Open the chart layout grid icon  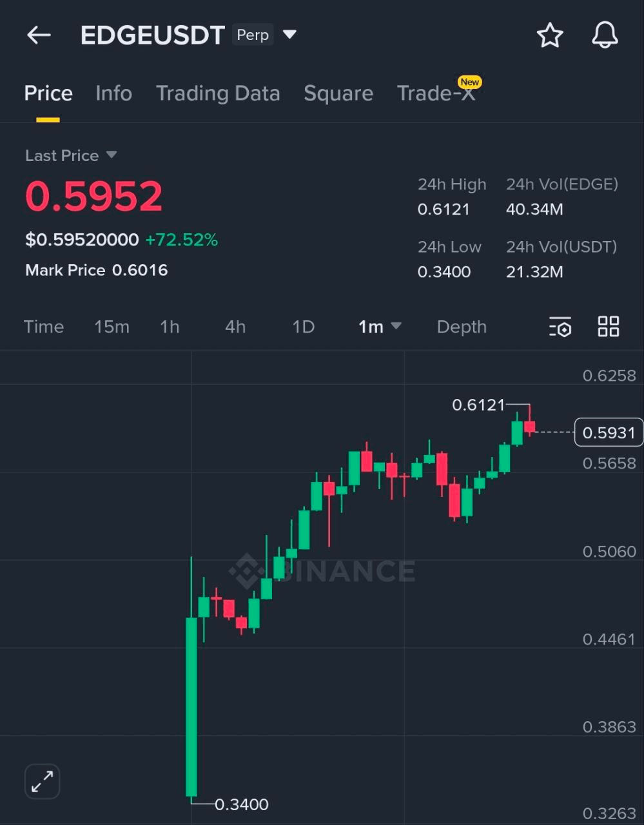pos(609,327)
